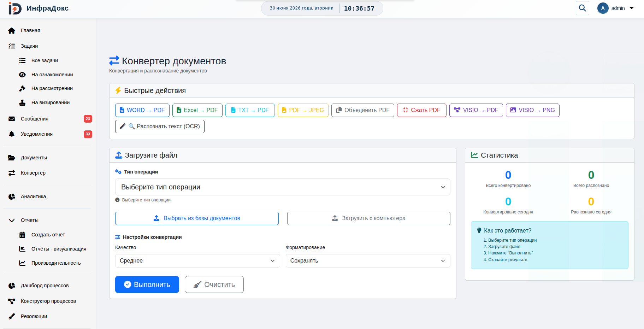Click the clock showing 10:36:57
Viewport: 644px width, 329px height.
click(359, 8)
